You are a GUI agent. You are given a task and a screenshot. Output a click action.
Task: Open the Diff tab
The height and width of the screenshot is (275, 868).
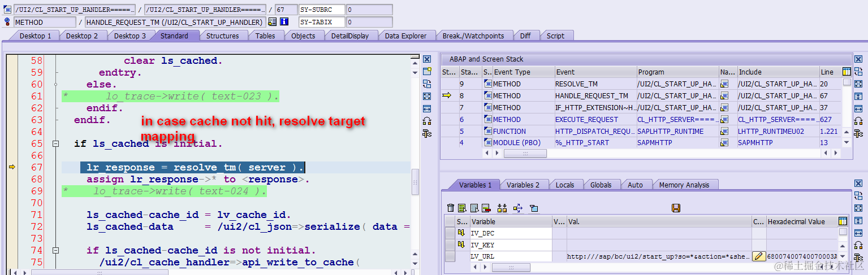(x=525, y=36)
